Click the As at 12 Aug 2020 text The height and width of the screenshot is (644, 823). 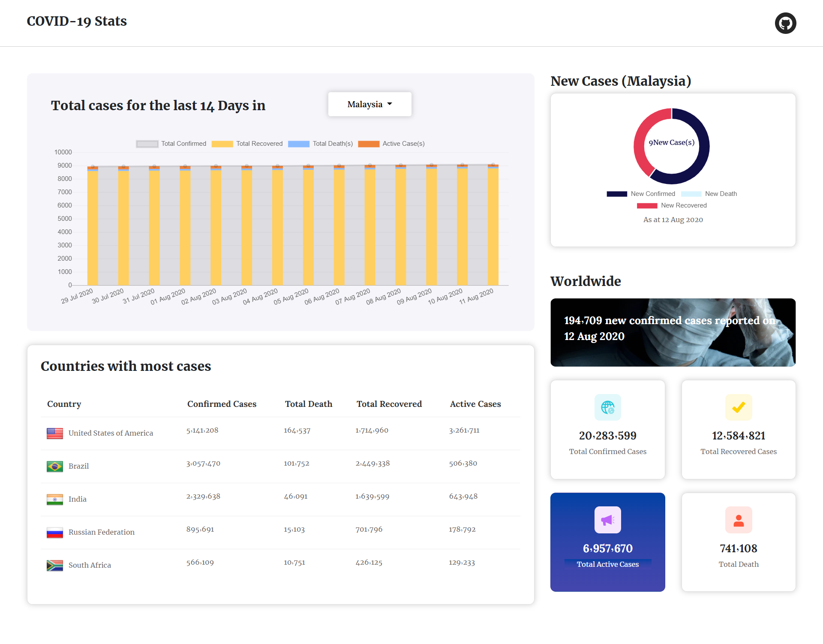[x=673, y=220]
